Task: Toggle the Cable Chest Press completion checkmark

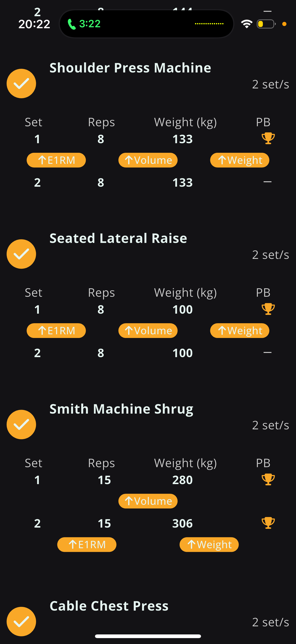Action: click(22, 621)
